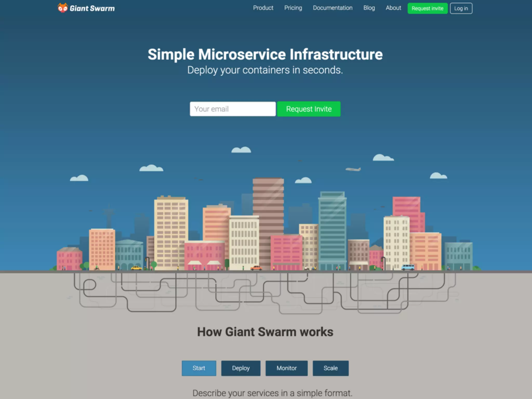Click the blue van near right buildings
532x399 pixels.
408,267
